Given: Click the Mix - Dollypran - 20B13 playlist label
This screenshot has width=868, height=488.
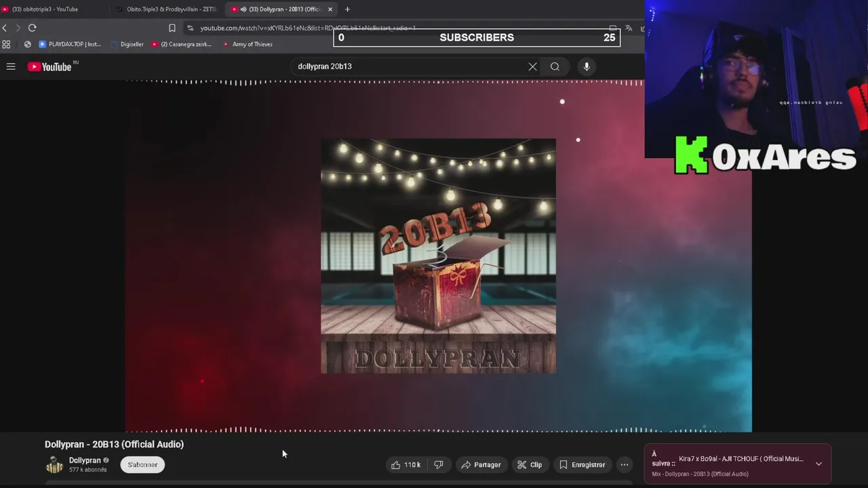Looking at the screenshot, I should [x=700, y=474].
